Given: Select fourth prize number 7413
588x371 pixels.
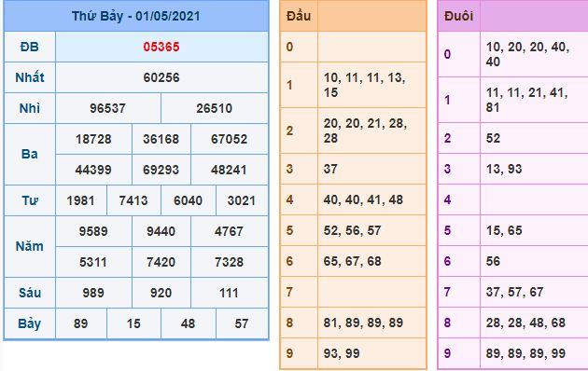Looking at the screenshot, I should tap(133, 200).
